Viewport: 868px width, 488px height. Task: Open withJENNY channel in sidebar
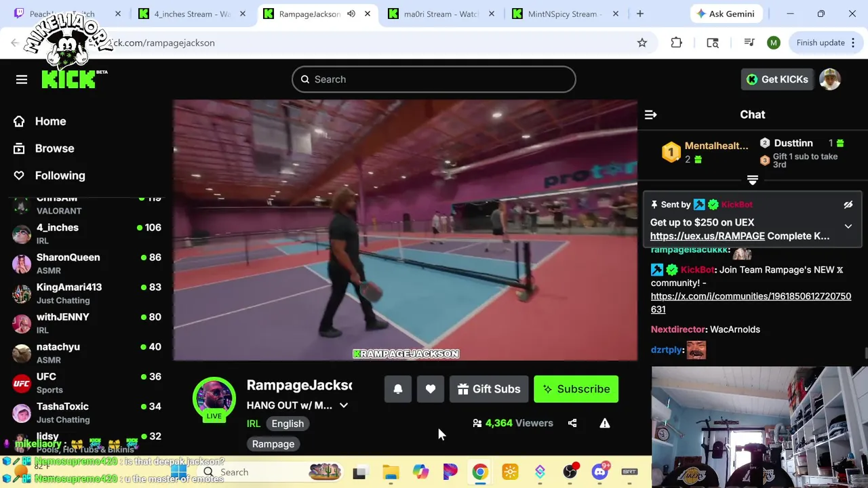[x=87, y=323]
